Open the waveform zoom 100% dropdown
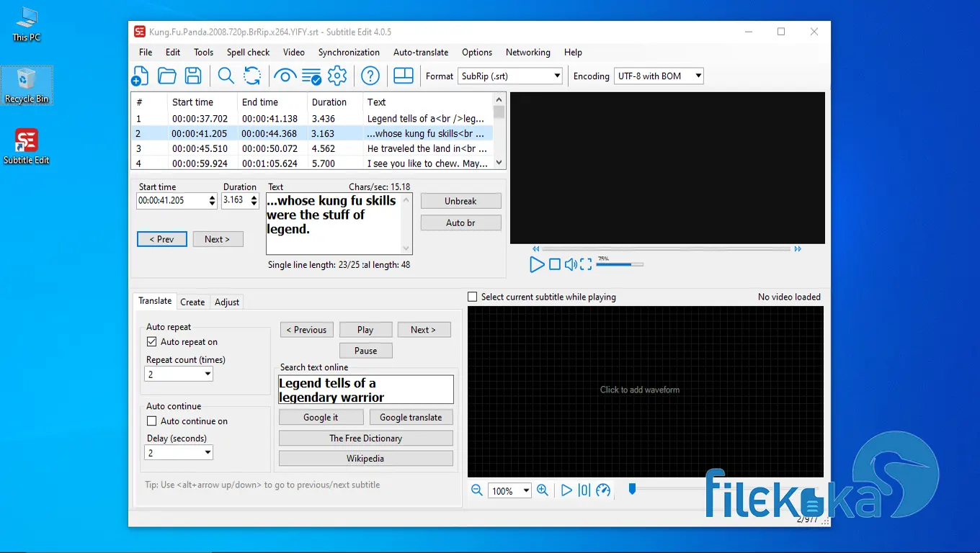 coord(510,491)
